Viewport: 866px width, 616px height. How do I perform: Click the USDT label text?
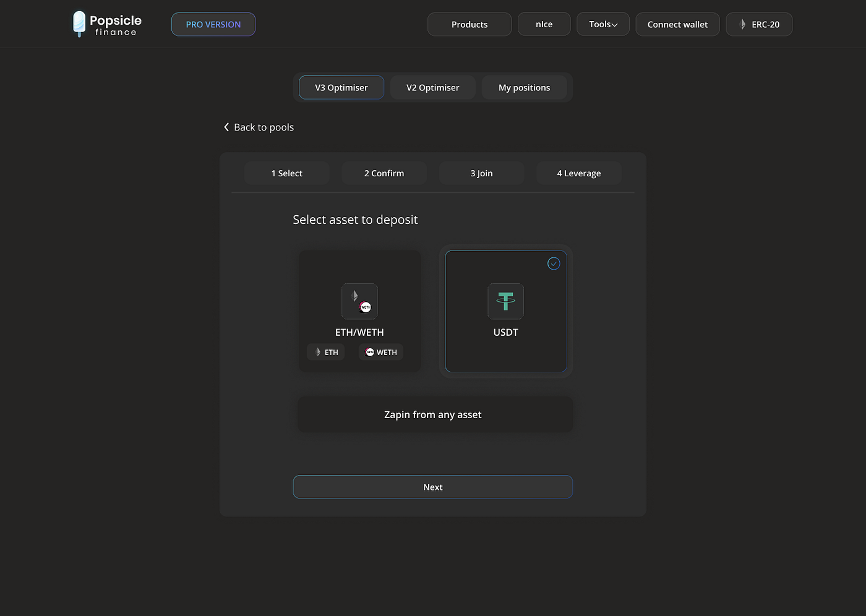point(506,332)
